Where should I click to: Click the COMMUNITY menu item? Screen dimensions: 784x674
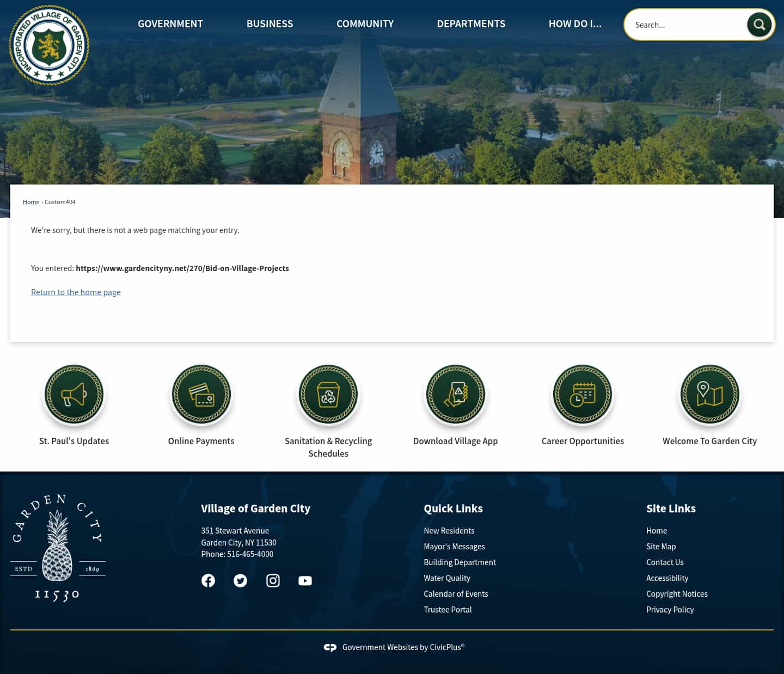click(365, 23)
